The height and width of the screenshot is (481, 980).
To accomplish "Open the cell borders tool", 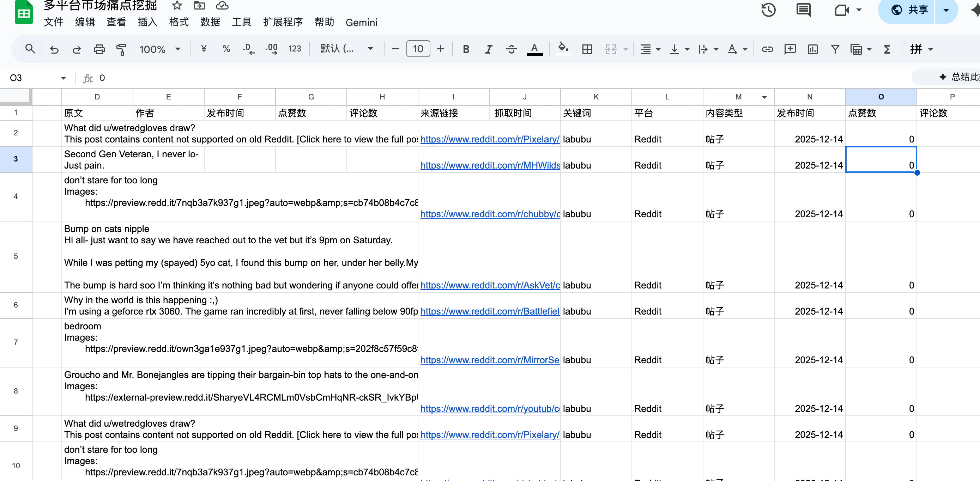I will click(x=587, y=49).
